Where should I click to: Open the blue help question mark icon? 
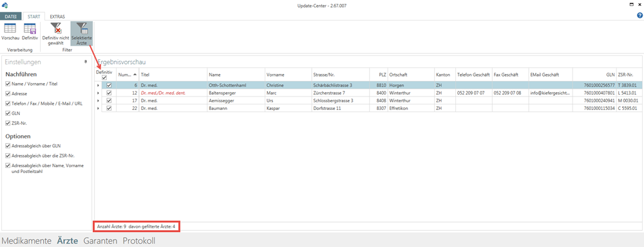639,15
